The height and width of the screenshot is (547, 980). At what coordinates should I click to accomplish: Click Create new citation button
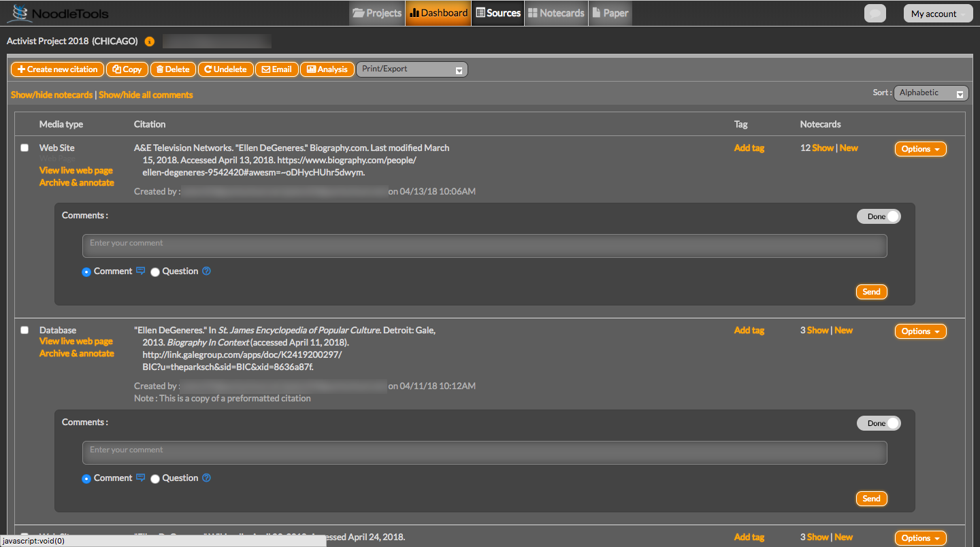[x=57, y=69]
